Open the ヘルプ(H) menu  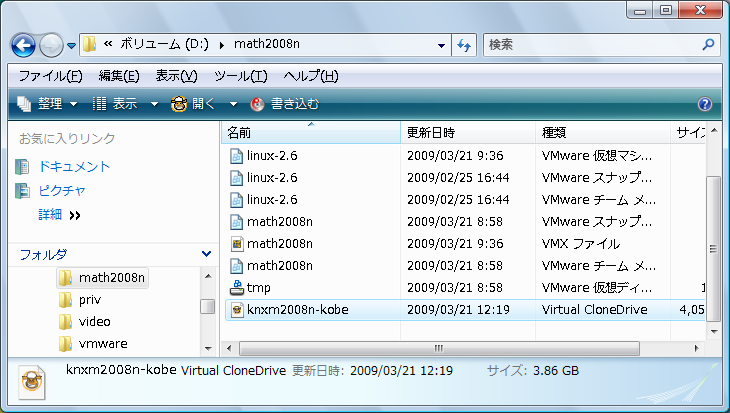click(x=311, y=76)
